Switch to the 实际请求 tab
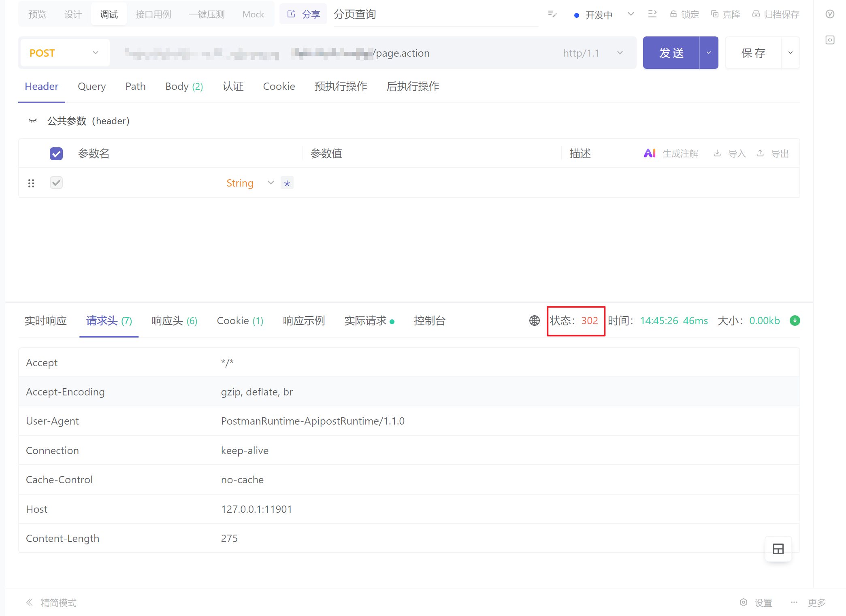846x616 pixels. coord(369,321)
